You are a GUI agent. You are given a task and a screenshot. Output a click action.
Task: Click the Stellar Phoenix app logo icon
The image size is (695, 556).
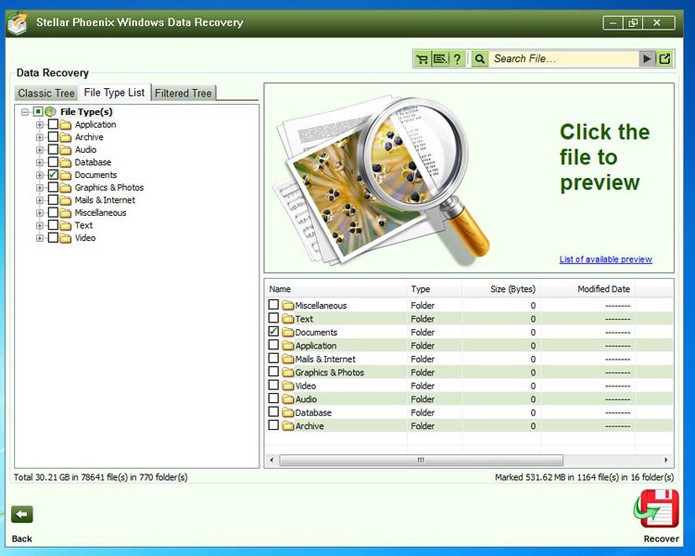pos(17,23)
